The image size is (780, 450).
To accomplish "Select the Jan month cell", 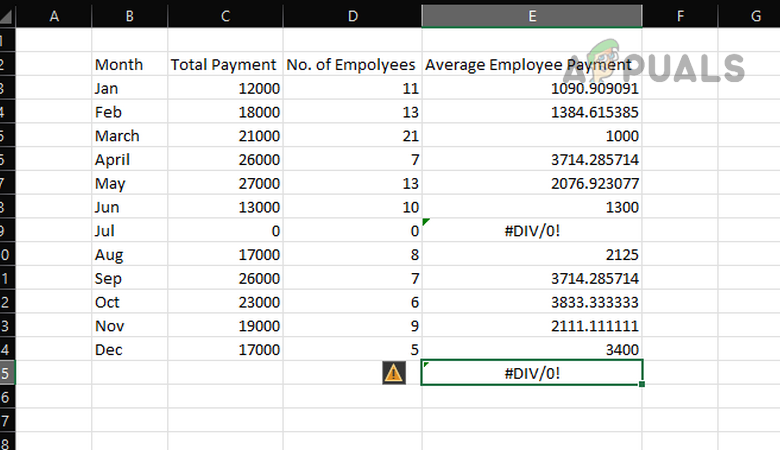I will click(x=130, y=89).
